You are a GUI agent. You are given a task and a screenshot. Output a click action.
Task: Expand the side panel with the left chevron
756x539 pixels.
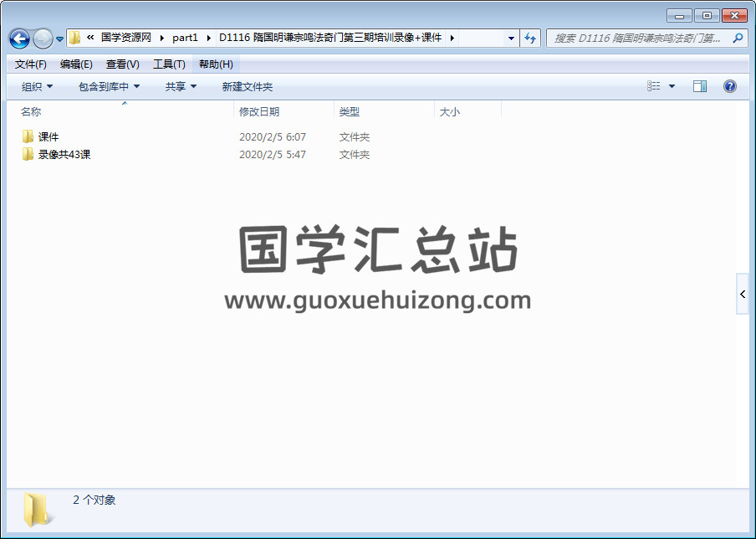point(743,294)
